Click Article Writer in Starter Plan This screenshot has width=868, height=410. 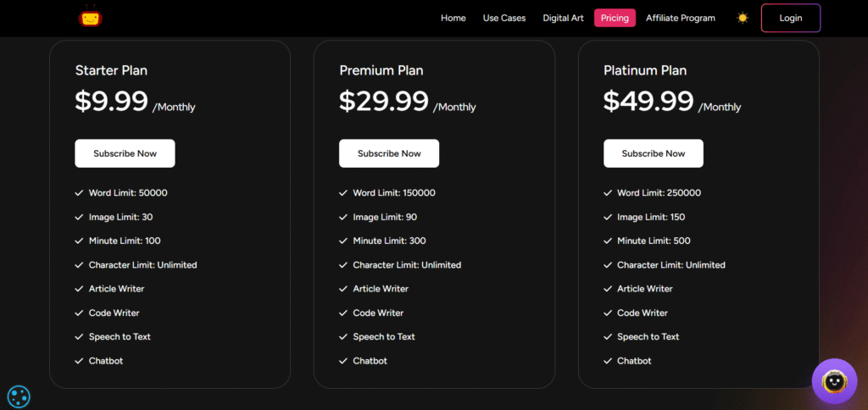coord(116,289)
